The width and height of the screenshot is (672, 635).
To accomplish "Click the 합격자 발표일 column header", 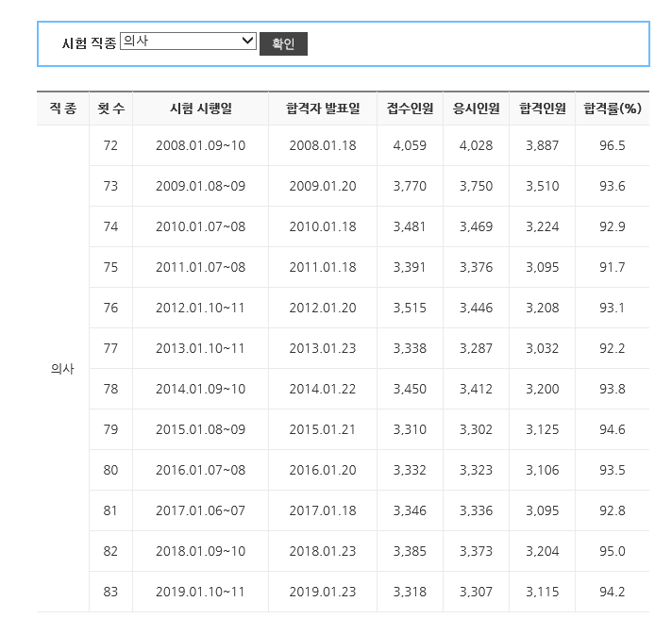I will [x=323, y=109].
